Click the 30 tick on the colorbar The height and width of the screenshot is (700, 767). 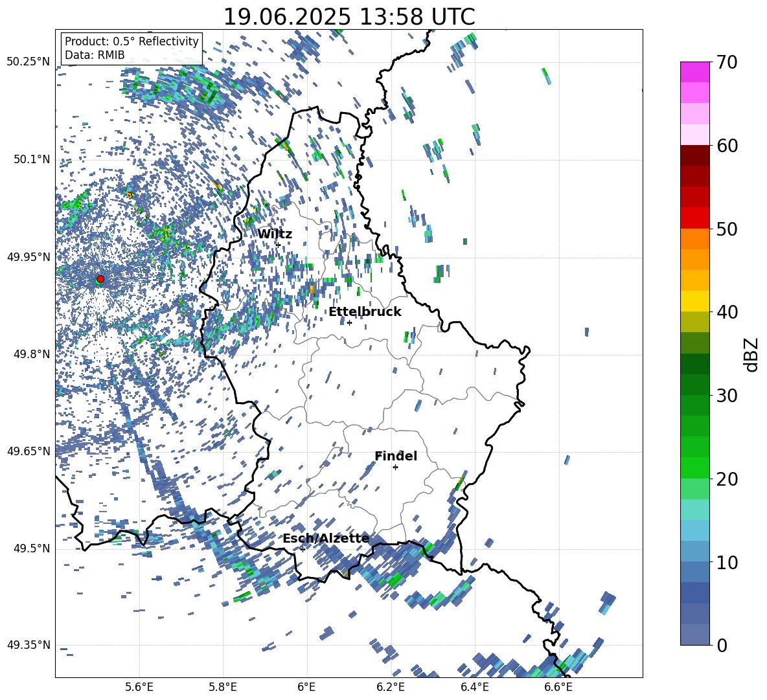(727, 396)
